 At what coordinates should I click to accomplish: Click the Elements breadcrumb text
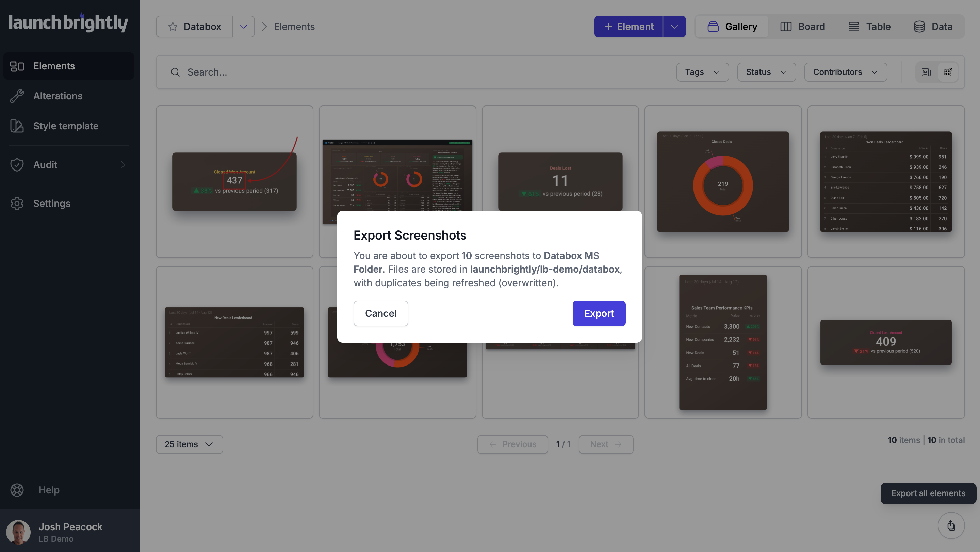[x=294, y=27]
